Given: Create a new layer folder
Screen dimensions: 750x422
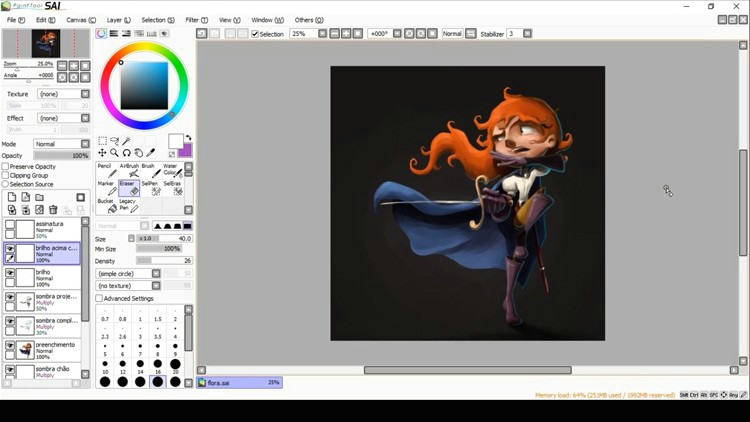Looking at the screenshot, I should 40,197.
